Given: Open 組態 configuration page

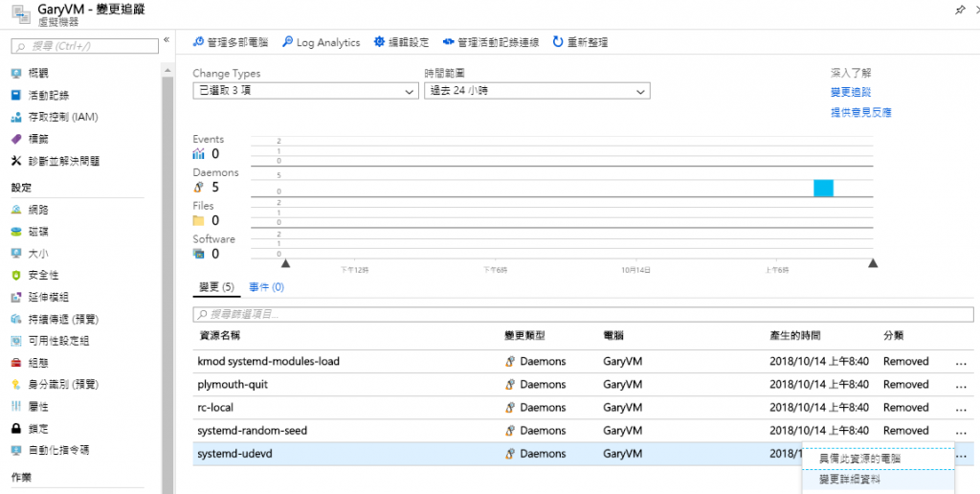Looking at the screenshot, I should [x=38, y=363].
